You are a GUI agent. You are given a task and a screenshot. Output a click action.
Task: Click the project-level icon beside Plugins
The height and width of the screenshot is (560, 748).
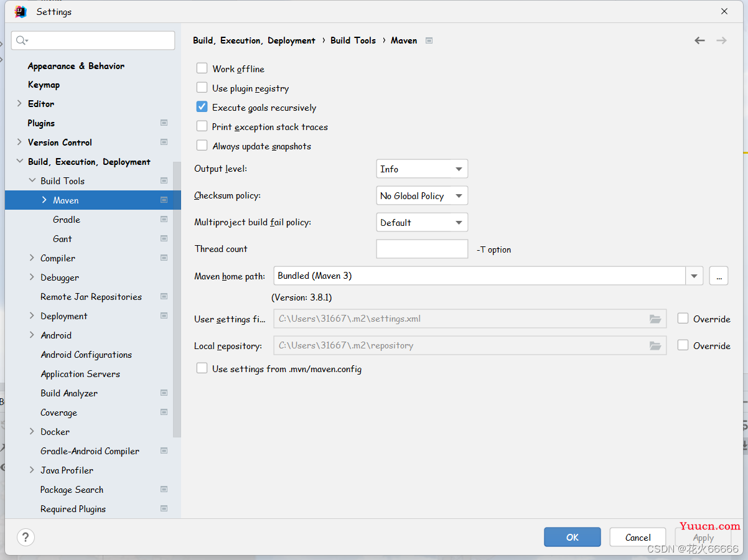pos(164,123)
